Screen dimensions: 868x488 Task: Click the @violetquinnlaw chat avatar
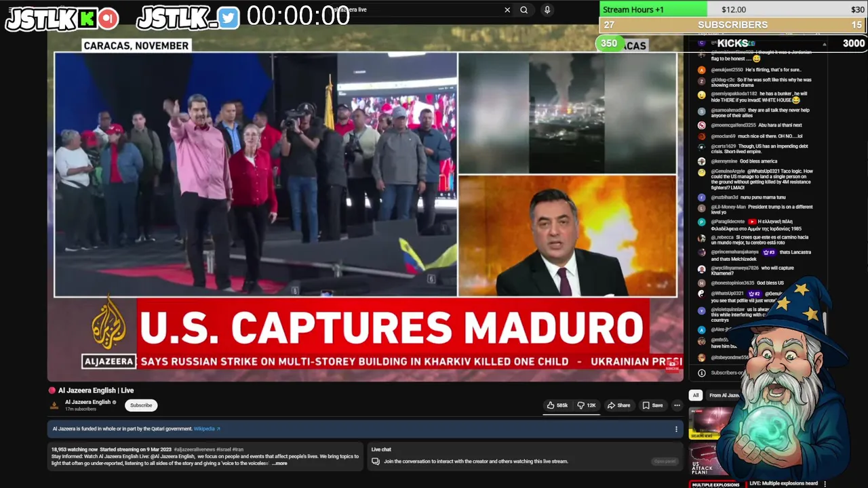[x=702, y=310]
